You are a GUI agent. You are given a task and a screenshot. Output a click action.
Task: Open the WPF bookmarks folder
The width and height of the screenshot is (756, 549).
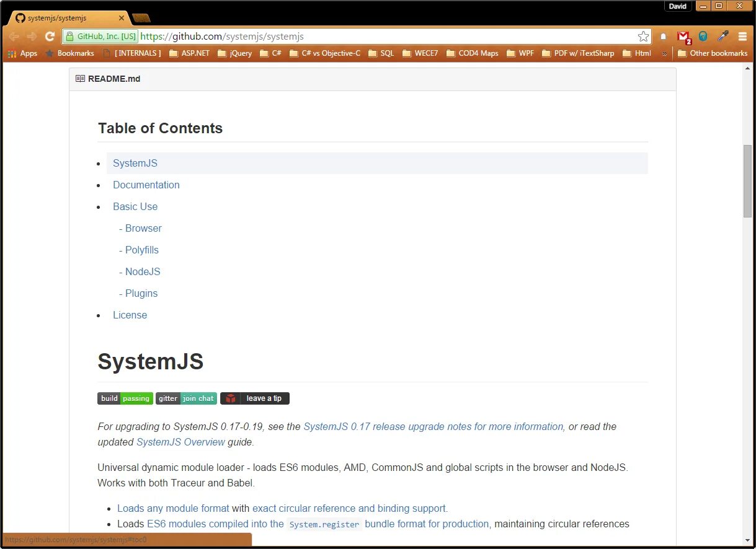[x=520, y=53]
